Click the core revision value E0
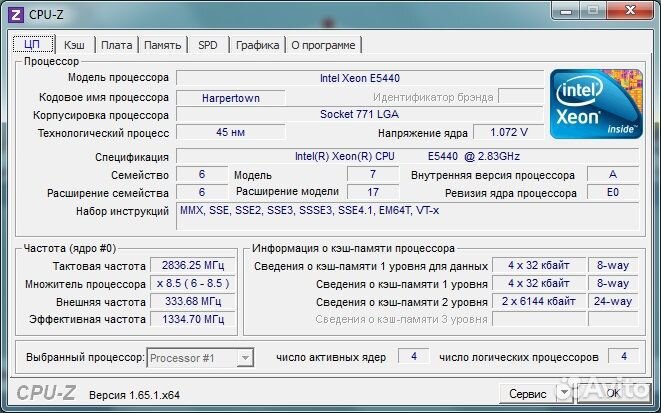The image size is (661, 413). 613,192
